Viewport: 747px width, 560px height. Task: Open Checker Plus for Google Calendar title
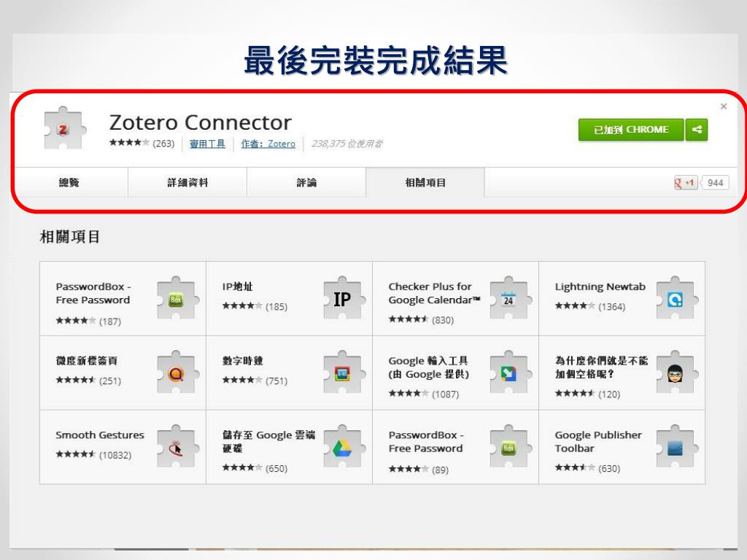click(x=434, y=293)
